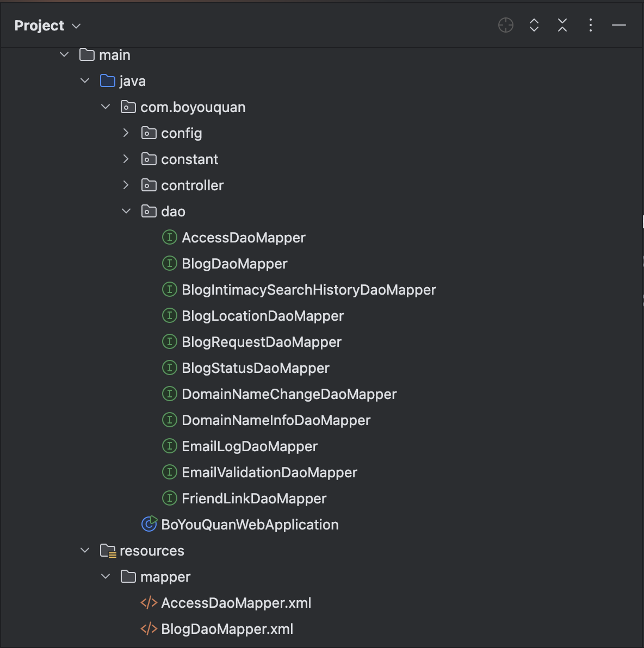The image size is (644, 648).
Task: Click the XML icon for BlogDaoMapper.xml
Action: [148, 629]
